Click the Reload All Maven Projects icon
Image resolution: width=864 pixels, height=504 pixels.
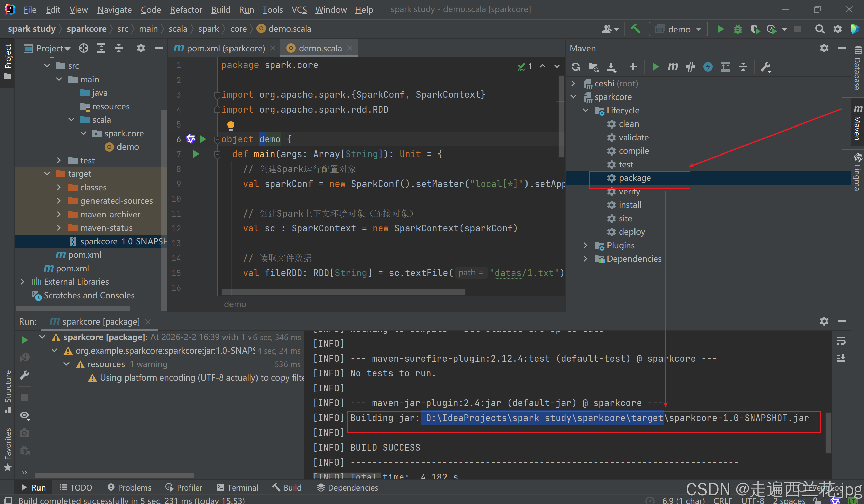pyautogui.click(x=576, y=67)
